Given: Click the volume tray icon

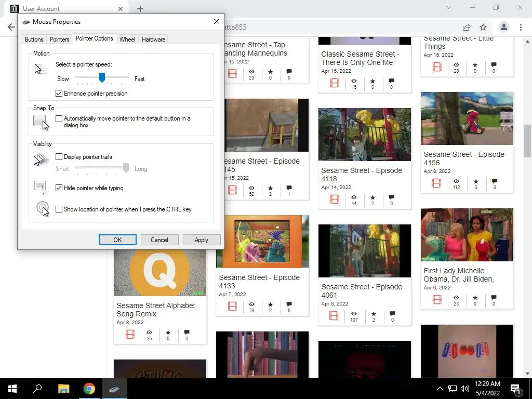Looking at the screenshot, I should point(465,389).
